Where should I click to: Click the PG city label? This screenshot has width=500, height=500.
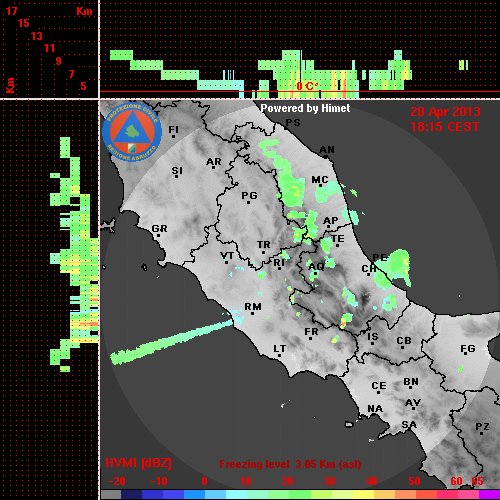point(249,195)
